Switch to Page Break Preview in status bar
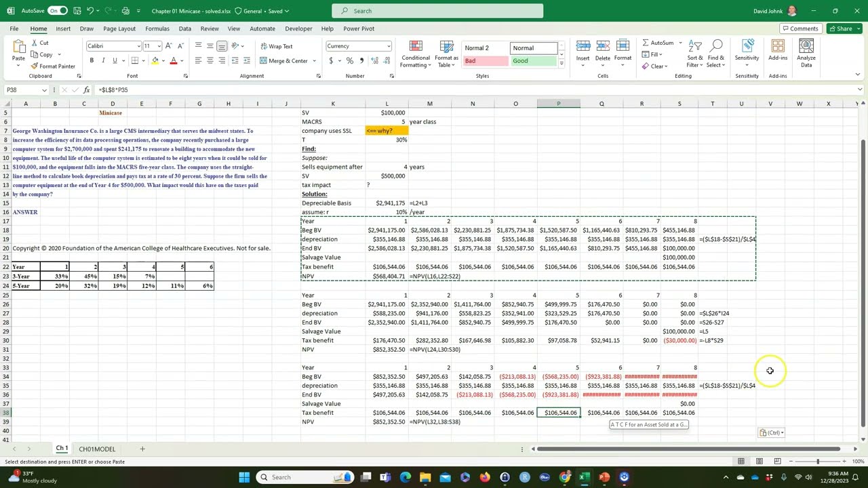 coord(777,462)
